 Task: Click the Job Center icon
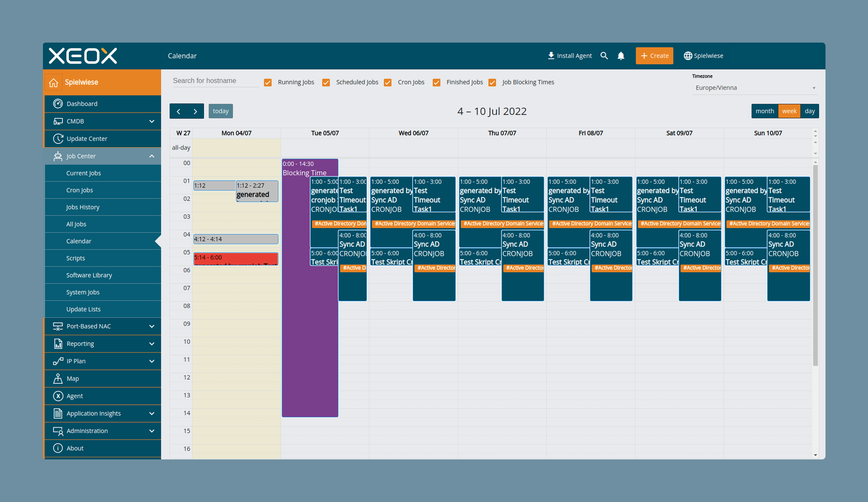pyautogui.click(x=58, y=156)
